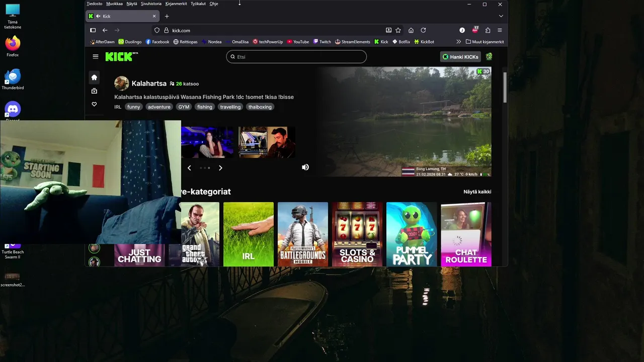Bookmark this page with star icon
Viewport: 644px width, 362px height.
coord(398,30)
